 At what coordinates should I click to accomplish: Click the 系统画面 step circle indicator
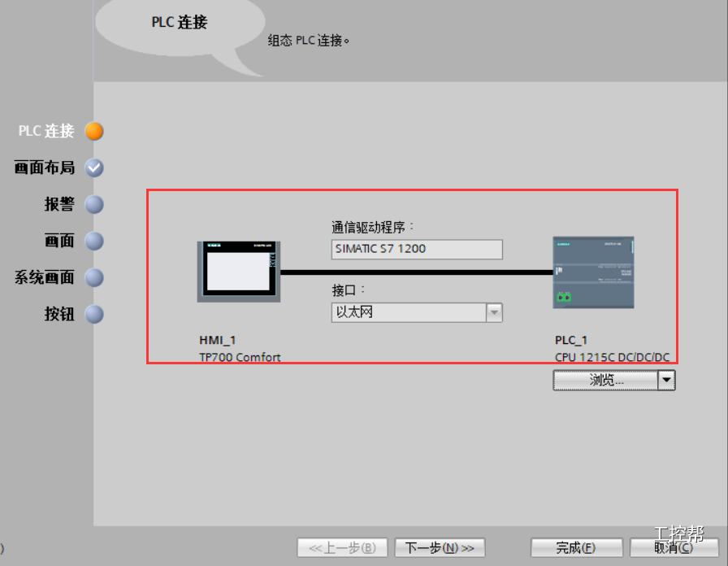pos(94,278)
